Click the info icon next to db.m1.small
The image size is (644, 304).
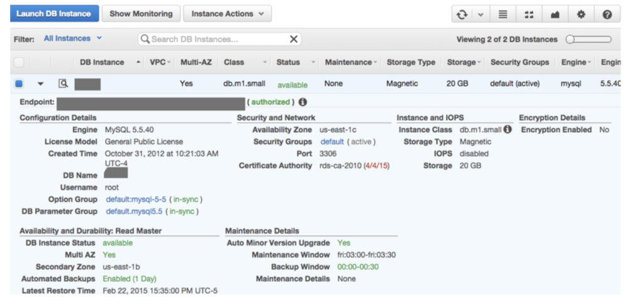pos(508,130)
